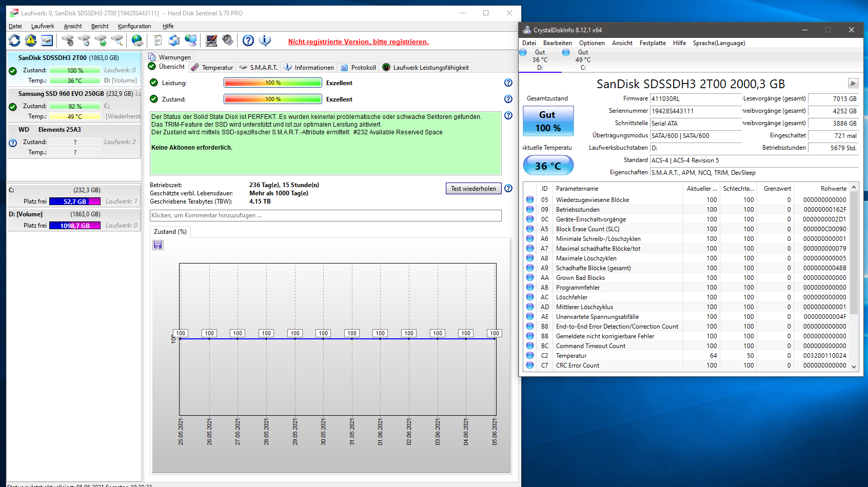
Task: Click the save icon above the Zustand chart
Action: 158,245
